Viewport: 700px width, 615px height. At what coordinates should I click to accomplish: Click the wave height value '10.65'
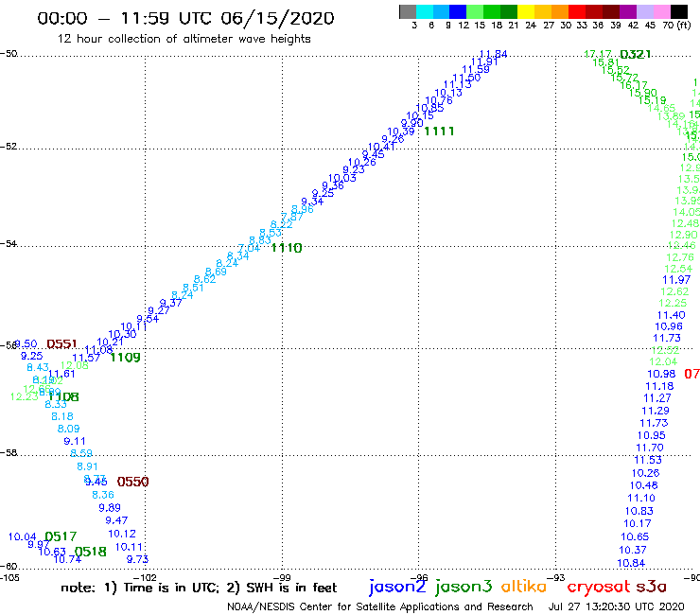click(635, 536)
